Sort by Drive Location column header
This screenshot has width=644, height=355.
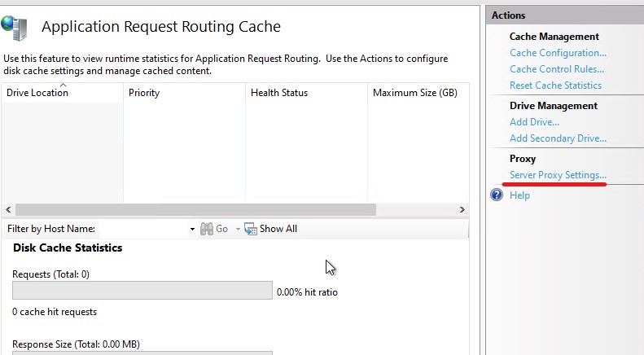[62, 93]
